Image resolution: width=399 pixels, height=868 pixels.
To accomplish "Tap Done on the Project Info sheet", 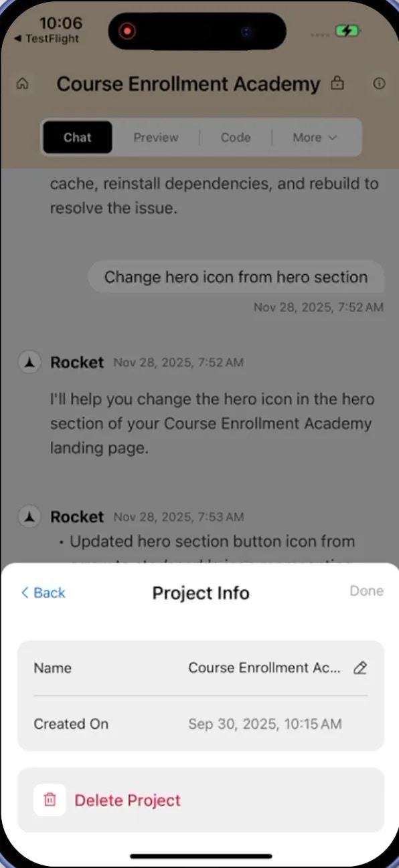I will pyautogui.click(x=366, y=591).
